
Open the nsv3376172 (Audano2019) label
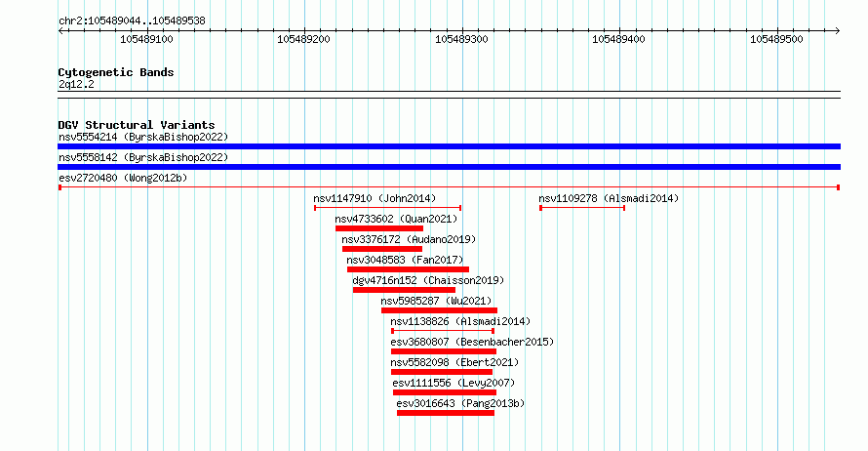point(409,239)
